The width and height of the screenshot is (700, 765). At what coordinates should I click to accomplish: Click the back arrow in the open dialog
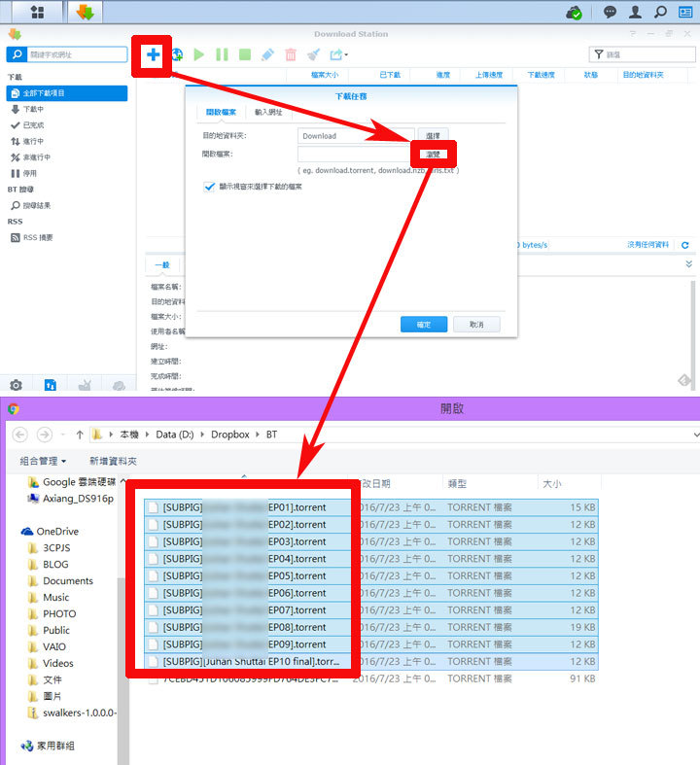[20, 435]
